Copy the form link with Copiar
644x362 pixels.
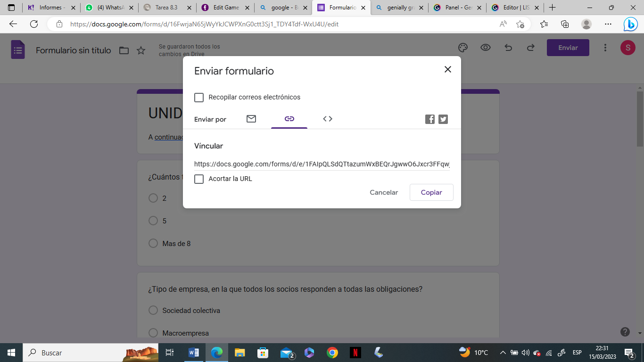pyautogui.click(x=431, y=192)
